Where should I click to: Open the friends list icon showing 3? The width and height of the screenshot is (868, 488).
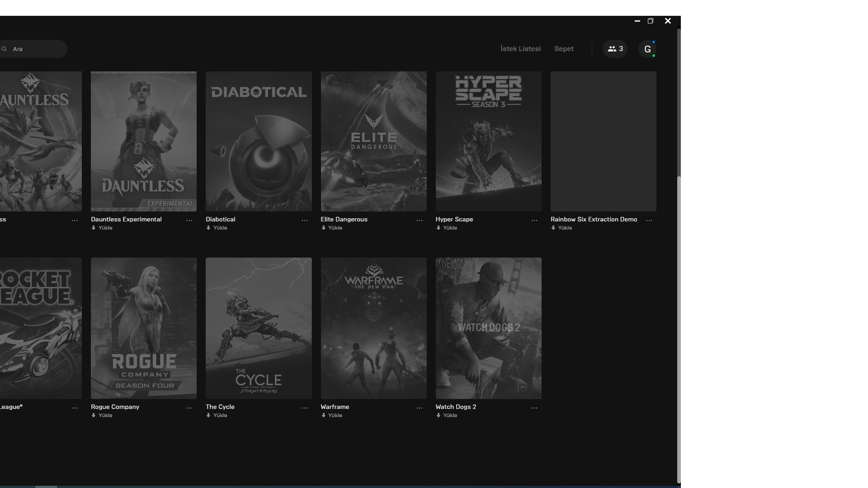tap(615, 49)
